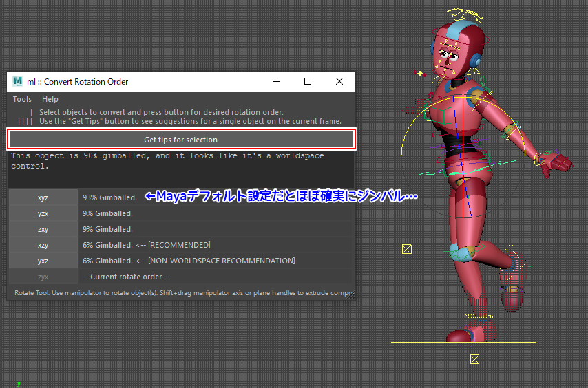Set rotation order to zxy
Screen dimensions: 588x388
(x=43, y=229)
